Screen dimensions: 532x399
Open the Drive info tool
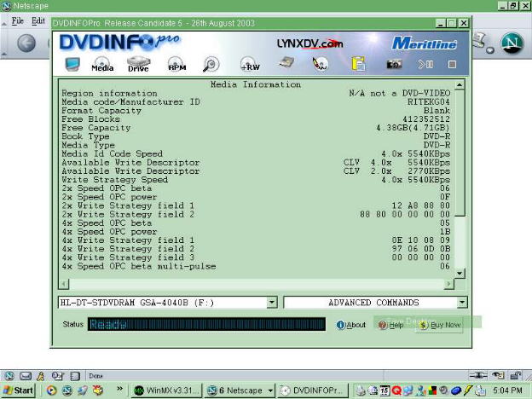[138, 64]
